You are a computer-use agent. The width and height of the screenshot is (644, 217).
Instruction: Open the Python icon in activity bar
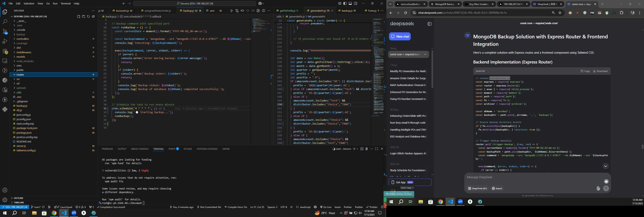5,109
